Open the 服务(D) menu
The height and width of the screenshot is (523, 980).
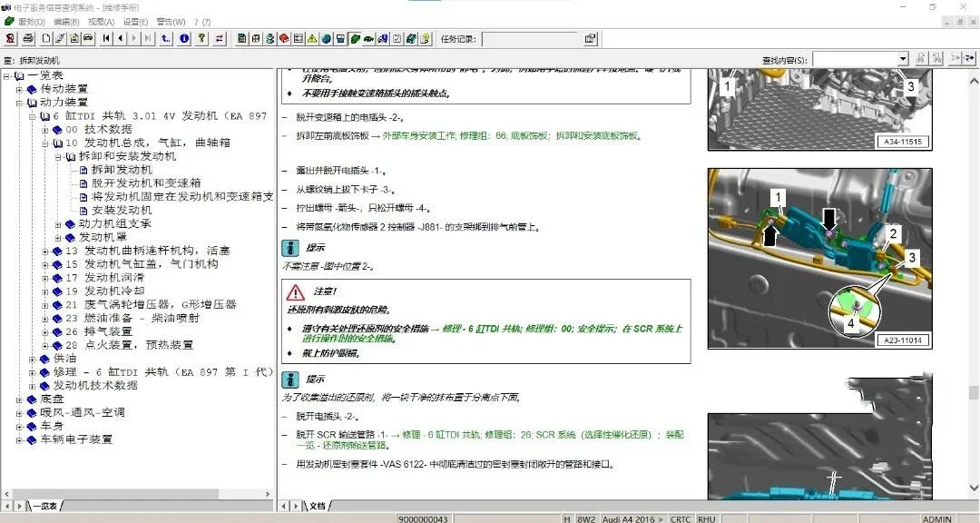coord(31,22)
